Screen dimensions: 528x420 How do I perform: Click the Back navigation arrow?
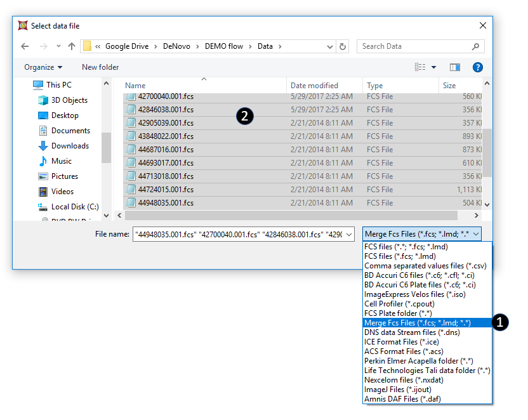[x=25, y=46]
